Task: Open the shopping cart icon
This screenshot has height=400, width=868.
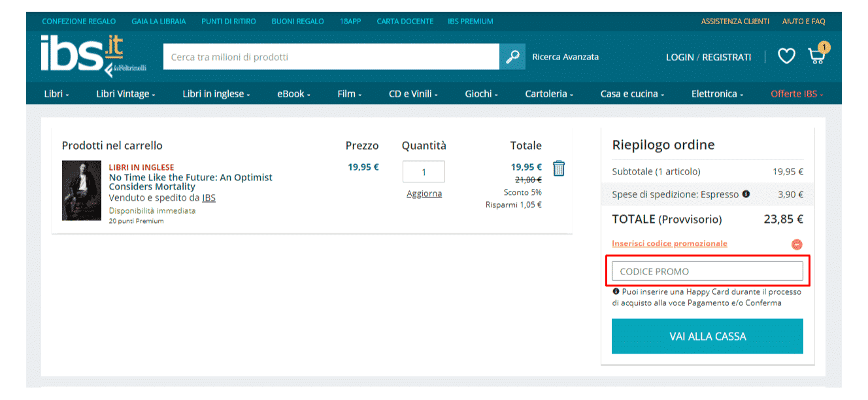Action: 816,56
